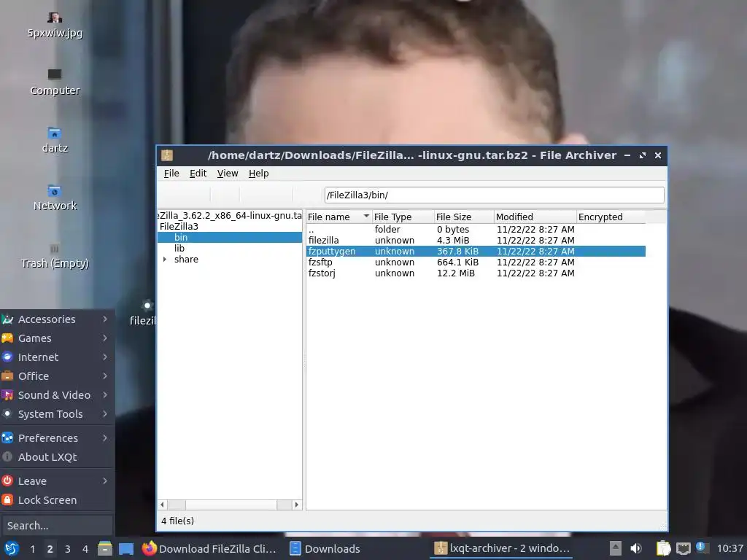This screenshot has height=560, width=747.
Task: Open the Games menu category
Action: tap(56, 338)
